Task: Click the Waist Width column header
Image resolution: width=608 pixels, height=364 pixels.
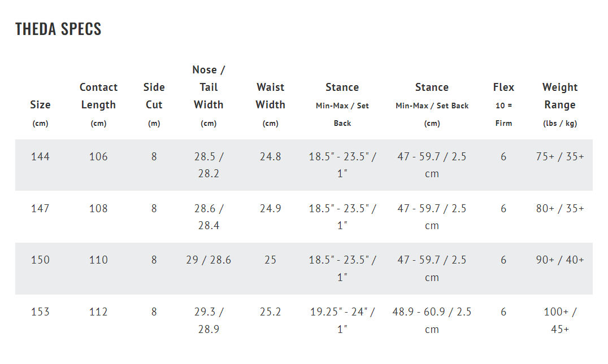Action: [x=270, y=104]
